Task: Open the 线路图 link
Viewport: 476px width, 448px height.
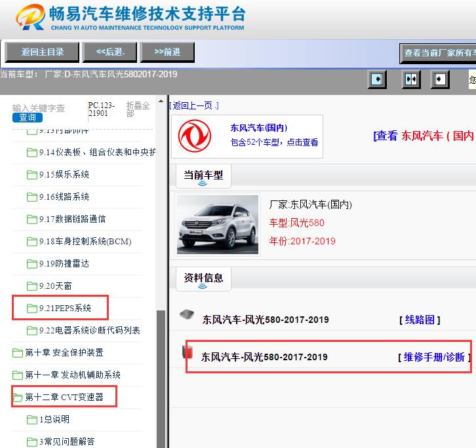Action: [420, 320]
